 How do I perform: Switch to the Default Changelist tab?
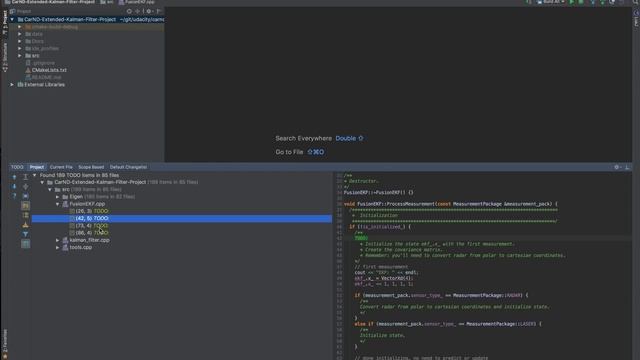pos(128,167)
